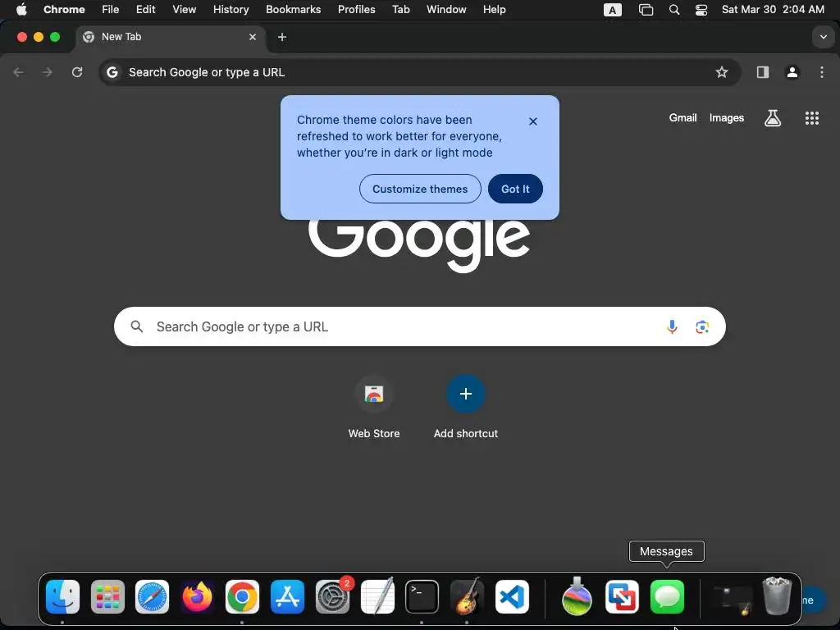Open the Tab menu
This screenshot has width=840, height=630.
pyautogui.click(x=400, y=10)
